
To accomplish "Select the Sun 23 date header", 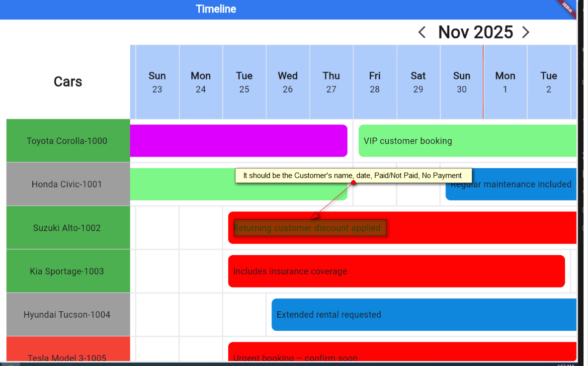I will (157, 82).
